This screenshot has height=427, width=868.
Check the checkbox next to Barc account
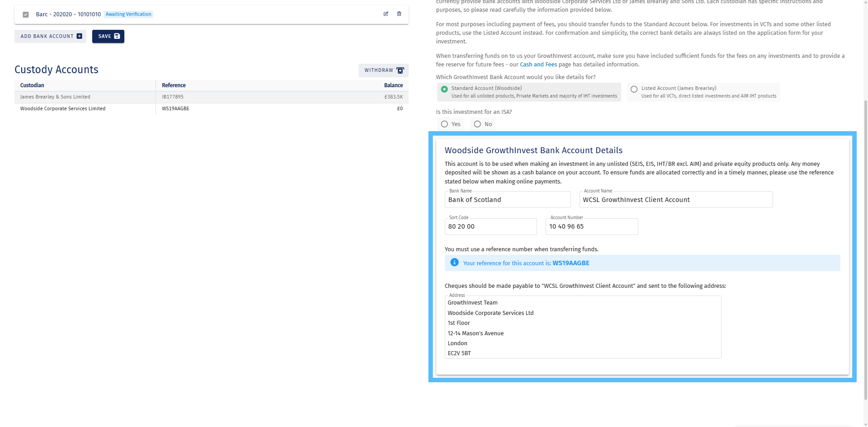tap(26, 14)
